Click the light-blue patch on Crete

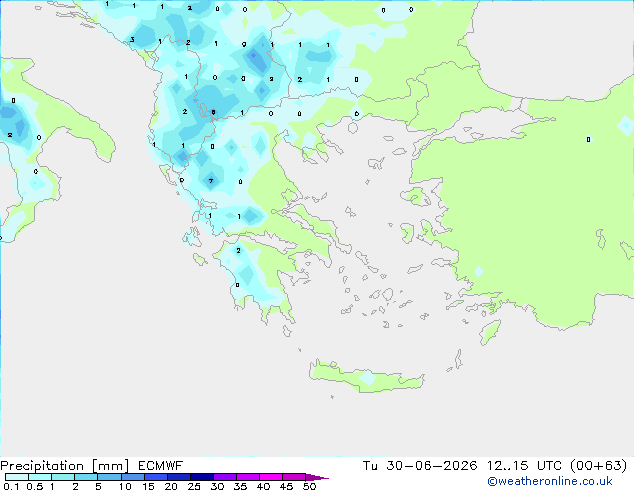click(x=368, y=378)
